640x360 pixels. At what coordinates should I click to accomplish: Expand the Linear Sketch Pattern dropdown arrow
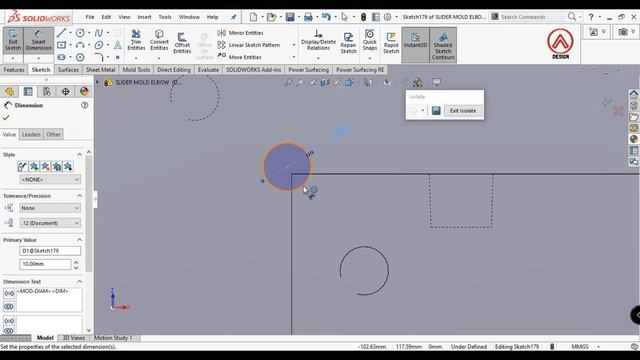(294, 45)
